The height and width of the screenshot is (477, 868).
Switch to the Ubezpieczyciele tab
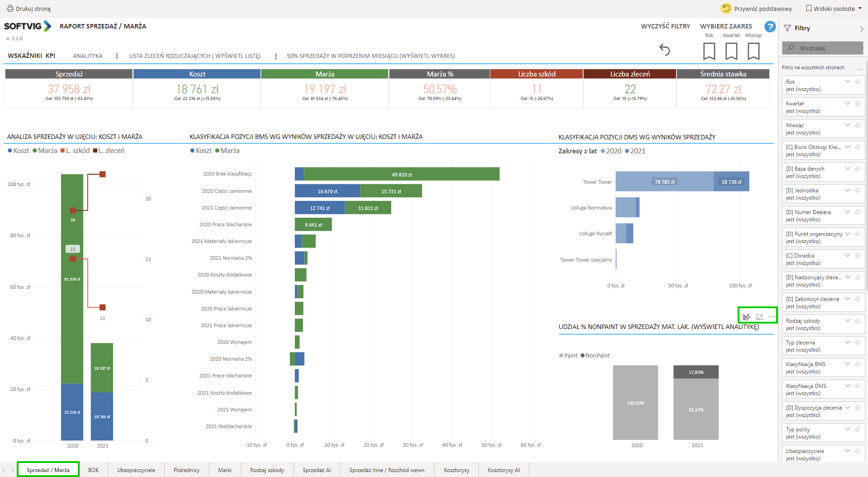coord(136,470)
